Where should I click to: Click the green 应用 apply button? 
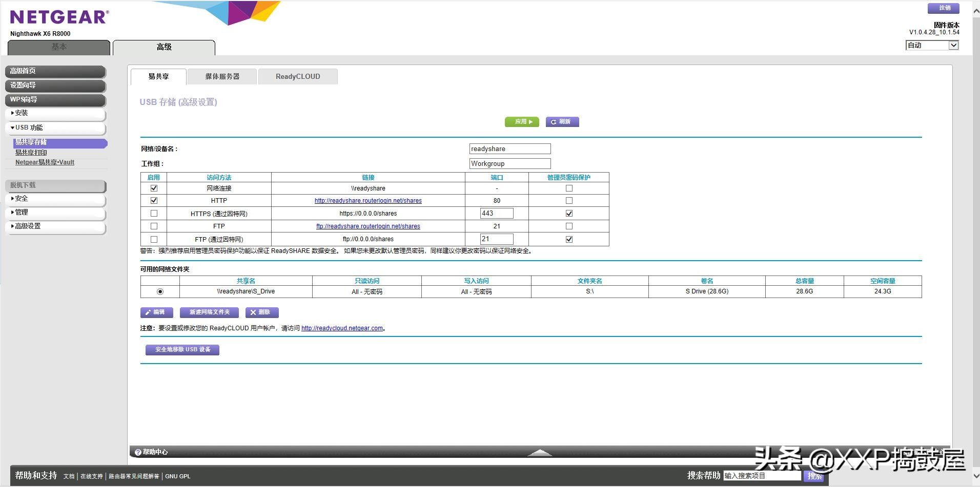pyautogui.click(x=522, y=122)
